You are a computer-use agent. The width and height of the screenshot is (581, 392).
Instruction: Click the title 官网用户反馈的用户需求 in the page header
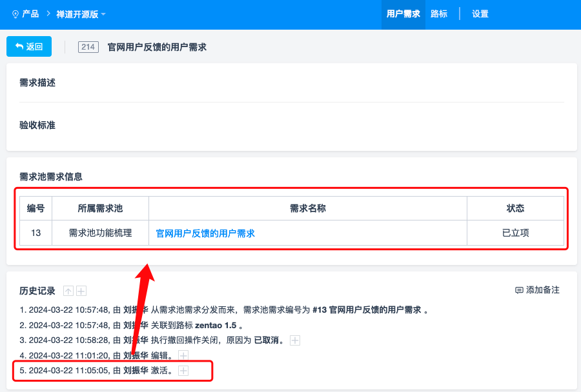[157, 47]
